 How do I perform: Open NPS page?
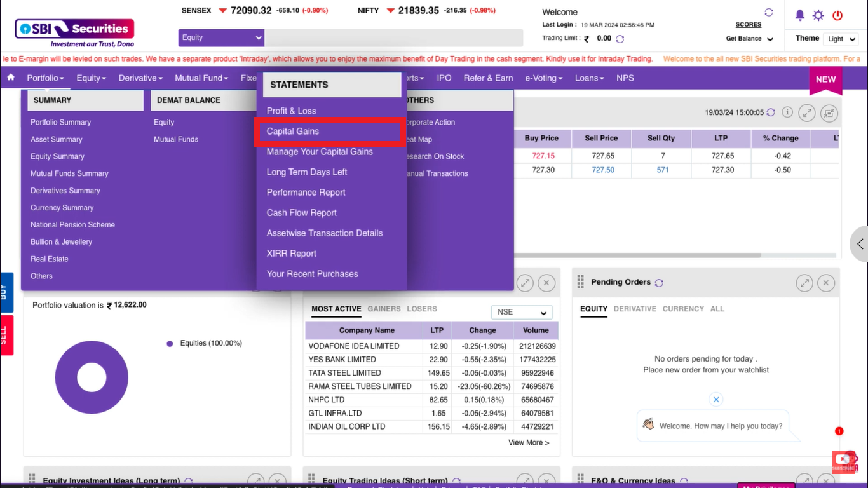(625, 78)
